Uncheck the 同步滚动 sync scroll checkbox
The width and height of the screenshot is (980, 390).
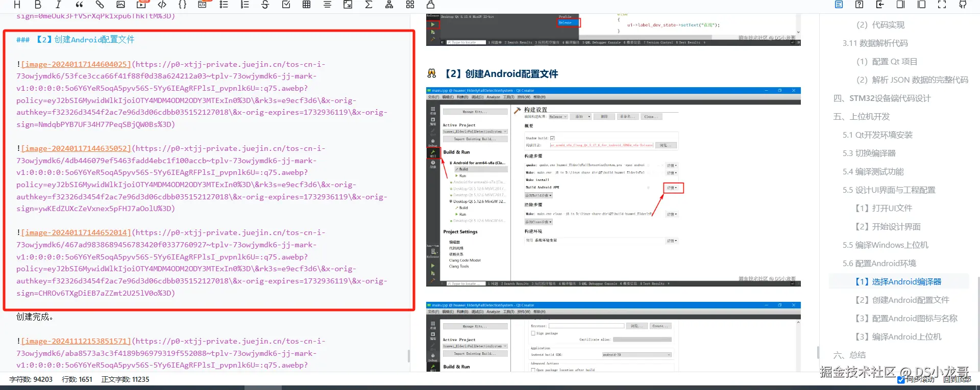(x=901, y=380)
